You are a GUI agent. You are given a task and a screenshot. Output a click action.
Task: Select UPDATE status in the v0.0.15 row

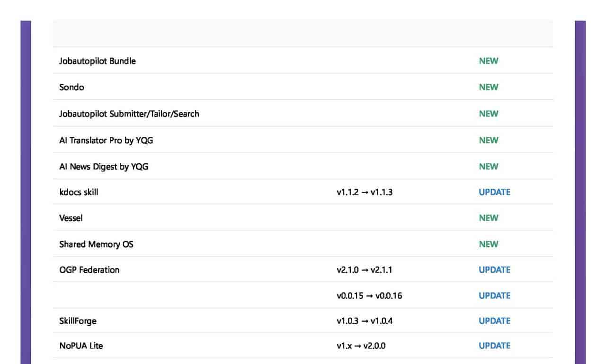coord(495,296)
